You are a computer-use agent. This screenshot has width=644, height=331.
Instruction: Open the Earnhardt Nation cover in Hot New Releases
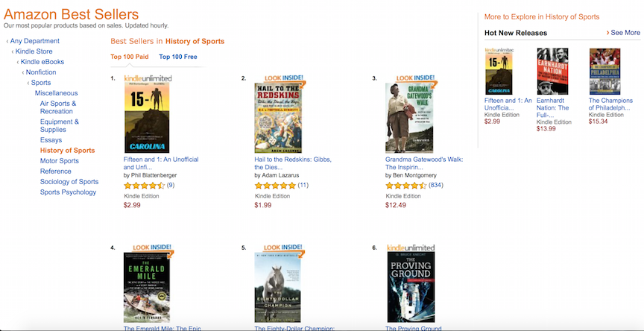552,72
